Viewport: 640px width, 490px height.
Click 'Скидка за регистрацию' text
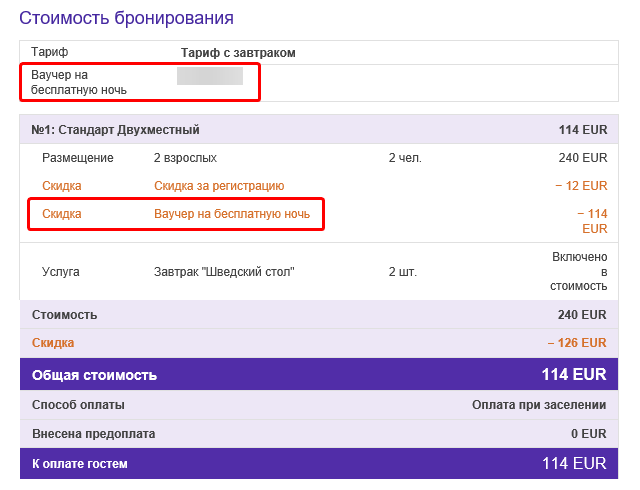tap(219, 186)
